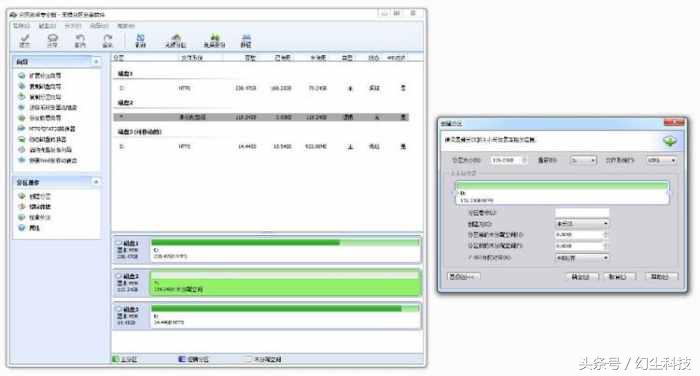Click the 高级 advanced button in dialog
700x376 pixels.
coord(463,277)
